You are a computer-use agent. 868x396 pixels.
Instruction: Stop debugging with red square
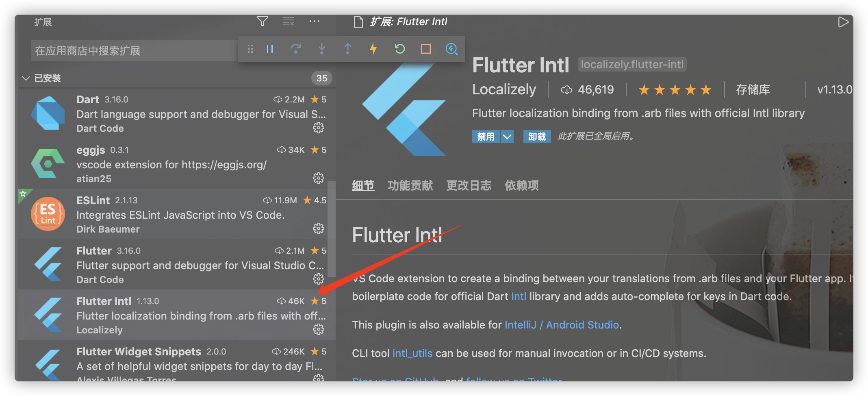tap(426, 49)
